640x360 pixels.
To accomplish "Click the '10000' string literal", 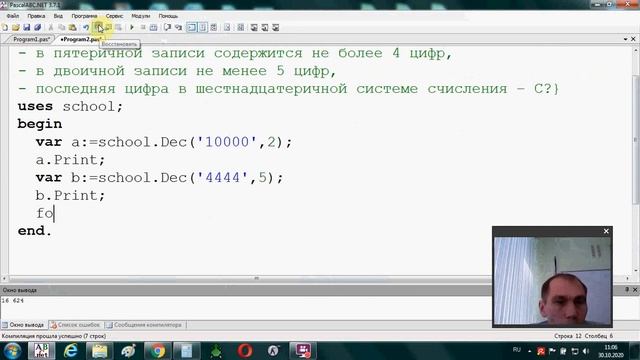I will (x=227, y=142).
